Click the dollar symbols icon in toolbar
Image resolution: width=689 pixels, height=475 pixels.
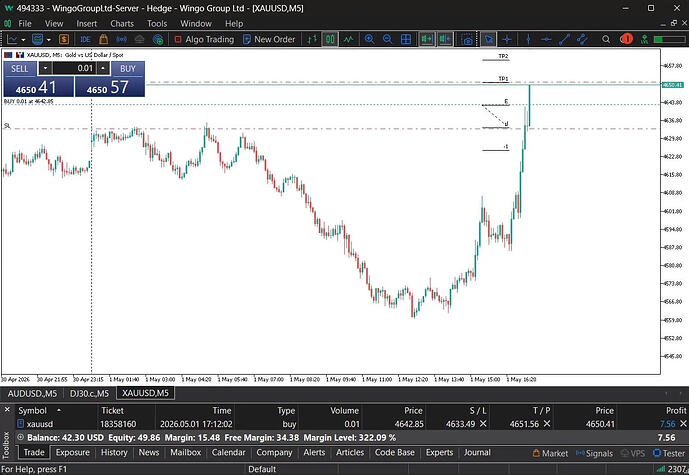[x=64, y=40]
